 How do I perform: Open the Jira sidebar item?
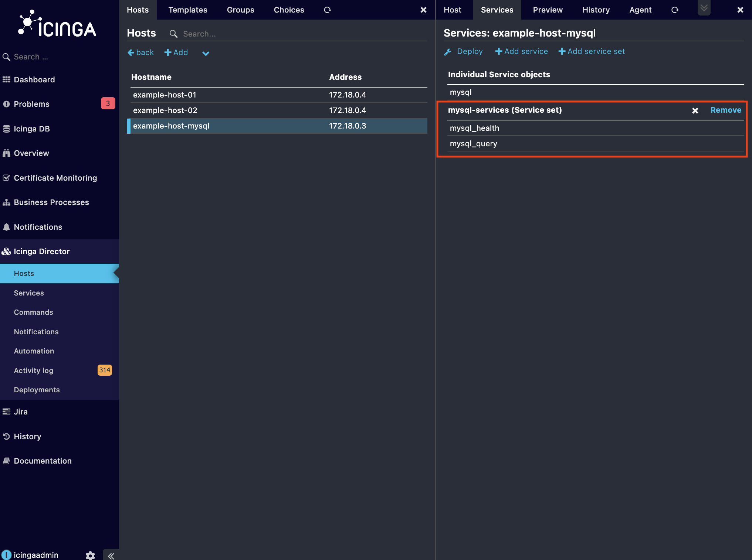click(x=21, y=412)
